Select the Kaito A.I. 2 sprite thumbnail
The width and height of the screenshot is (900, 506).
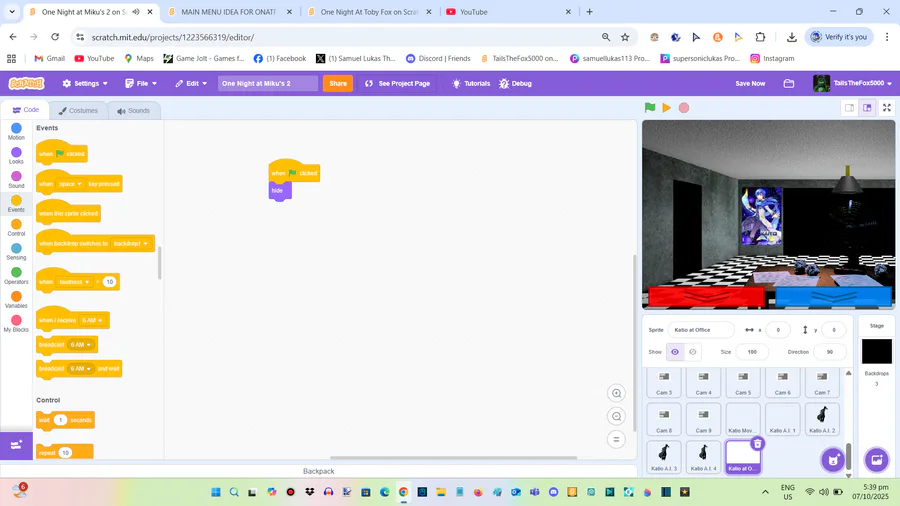click(x=822, y=419)
